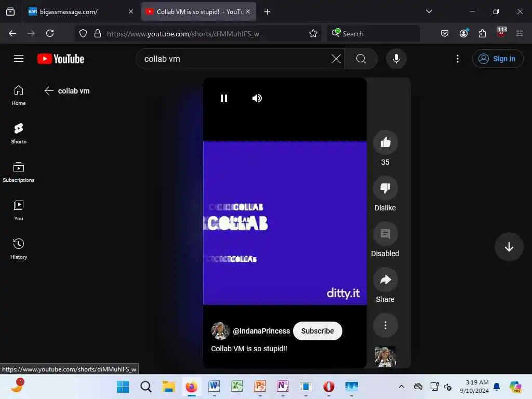532x399 pixels.
Task: Open the sound thumbnail below the actions
Action: [x=385, y=356]
